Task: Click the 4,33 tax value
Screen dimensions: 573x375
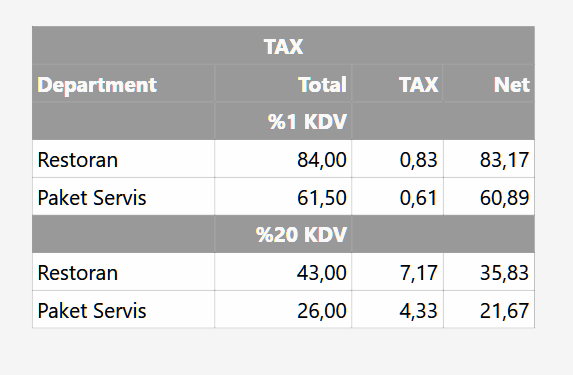Action: click(x=418, y=311)
